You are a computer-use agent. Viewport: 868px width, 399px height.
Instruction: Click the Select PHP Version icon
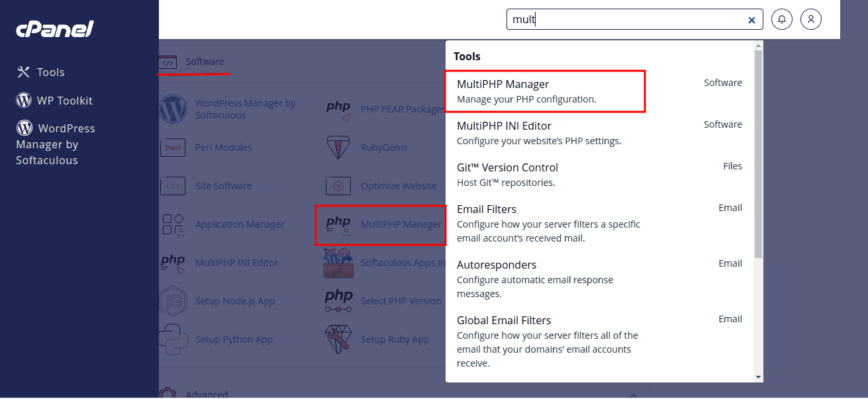338,301
